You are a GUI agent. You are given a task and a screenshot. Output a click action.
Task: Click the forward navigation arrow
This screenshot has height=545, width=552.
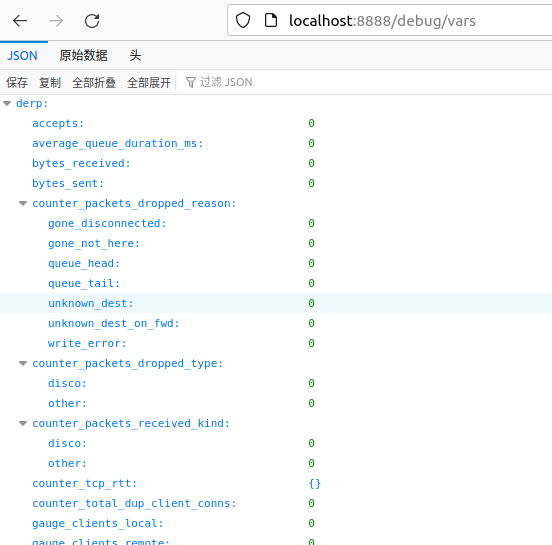[x=56, y=21]
